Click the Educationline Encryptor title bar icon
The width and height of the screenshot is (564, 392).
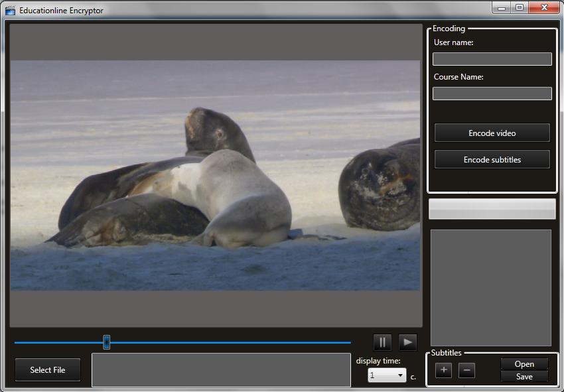(11, 11)
